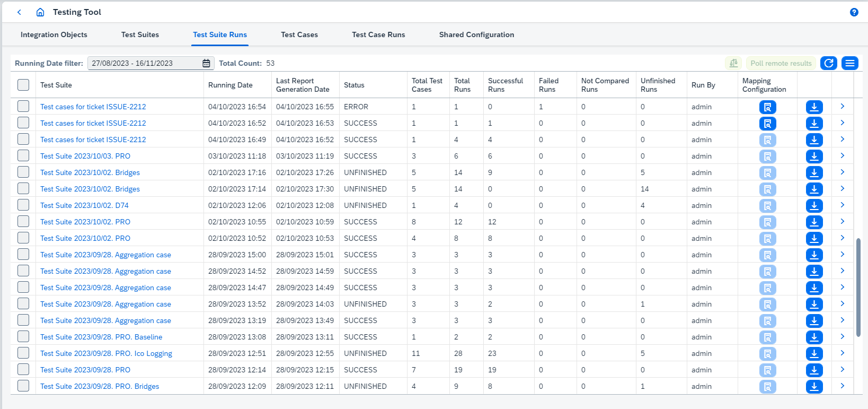Image resolution: width=868 pixels, height=409 pixels.
Task: Open mapping configuration for PRO. Ico Logging run
Action: [x=767, y=354]
